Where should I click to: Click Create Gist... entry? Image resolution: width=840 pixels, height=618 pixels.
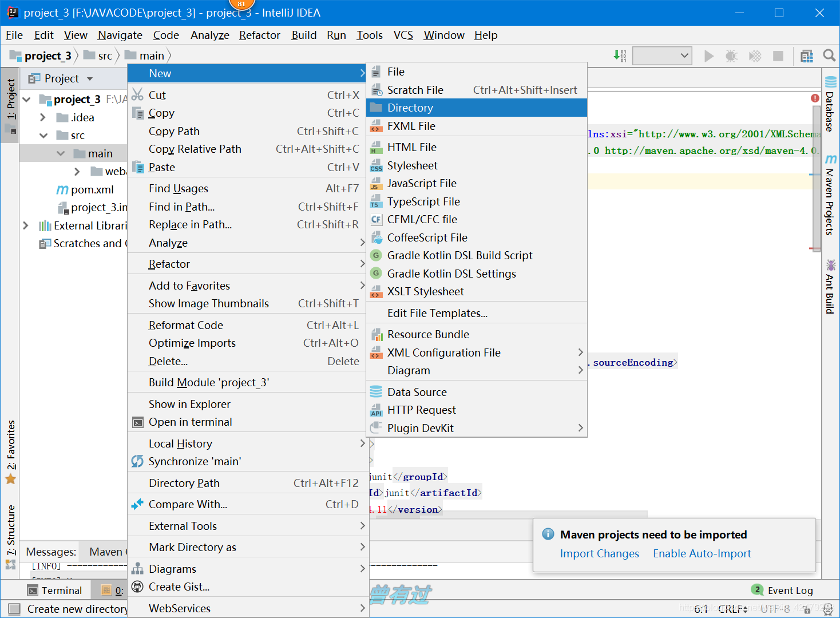click(248, 587)
